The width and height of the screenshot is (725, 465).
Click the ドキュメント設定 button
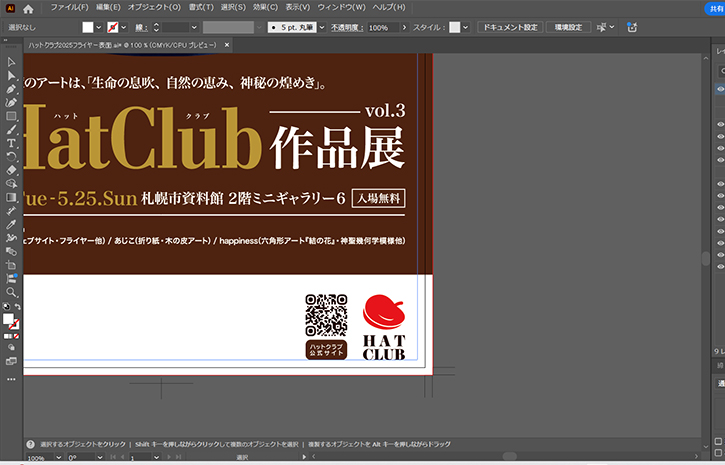[507, 27]
